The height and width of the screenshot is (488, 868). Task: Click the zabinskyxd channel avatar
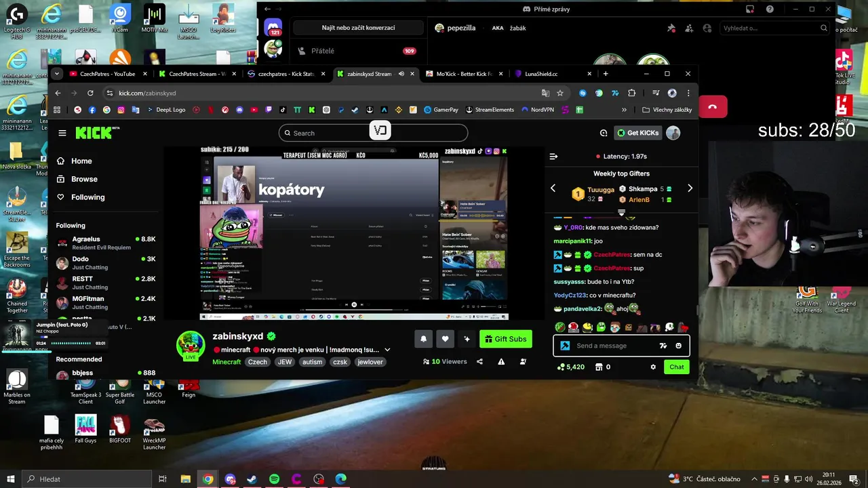tap(191, 346)
